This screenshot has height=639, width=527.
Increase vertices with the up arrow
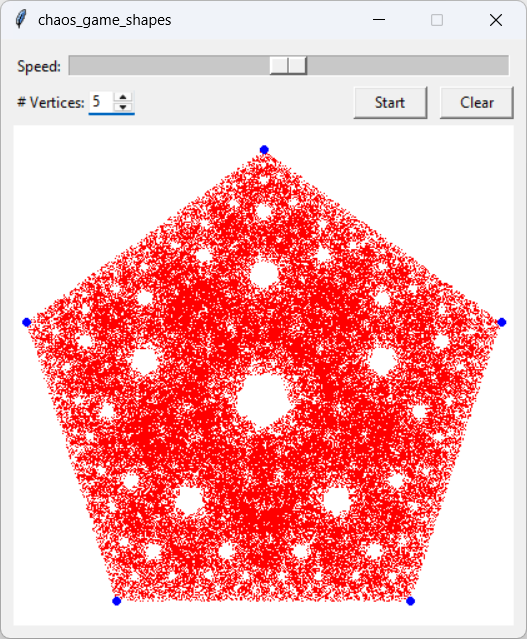tap(123, 97)
